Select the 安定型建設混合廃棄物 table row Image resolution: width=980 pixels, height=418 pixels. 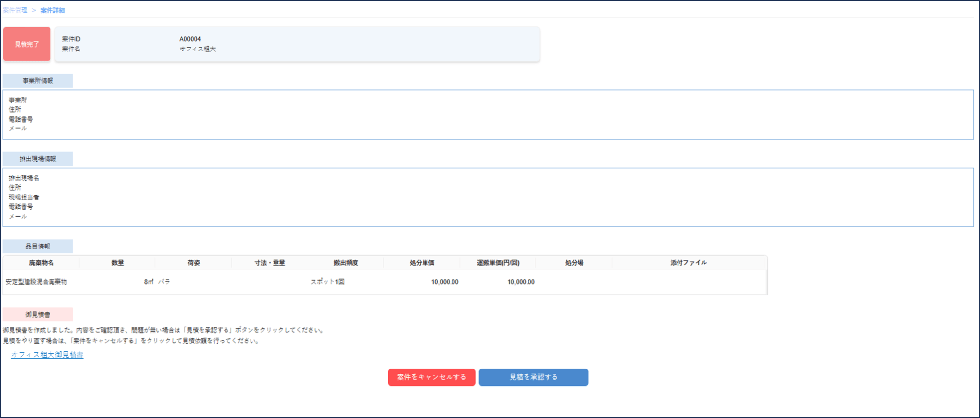(x=36, y=282)
